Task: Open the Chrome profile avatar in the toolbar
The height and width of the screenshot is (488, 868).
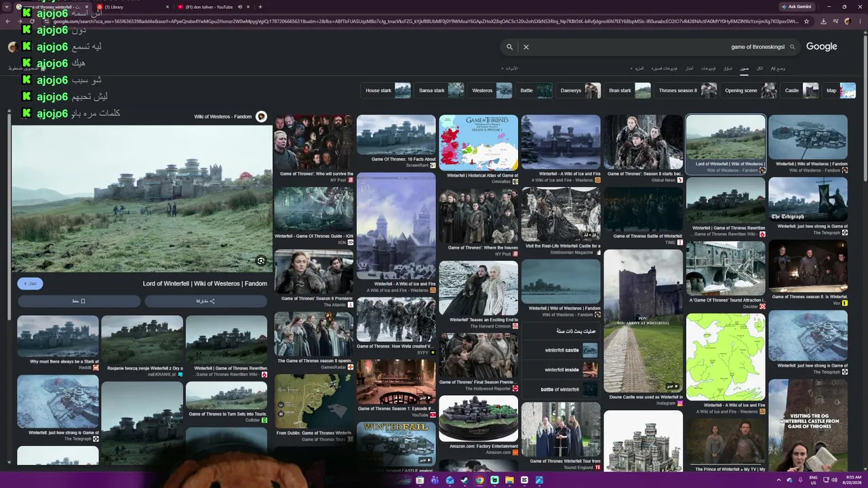Action: tap(848, 21)
